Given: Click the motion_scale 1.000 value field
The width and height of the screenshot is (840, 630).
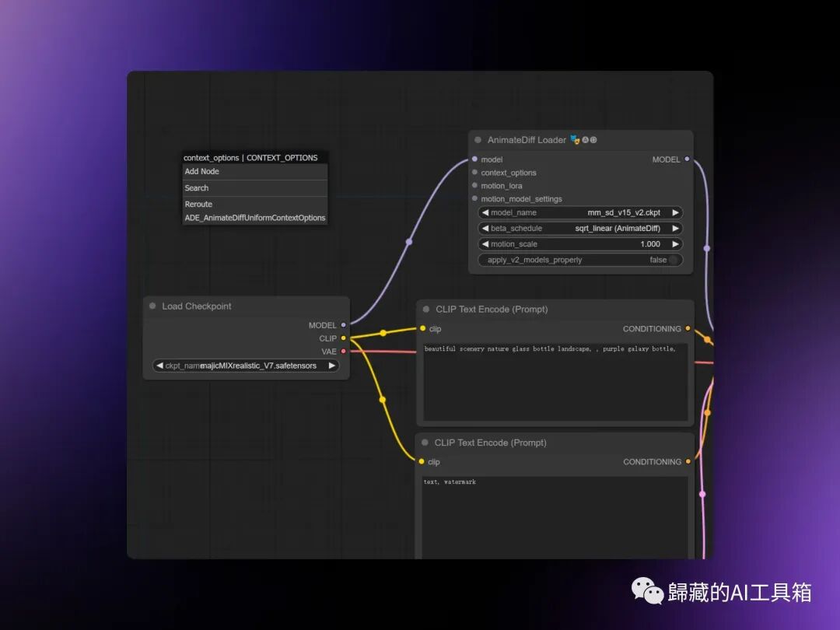Looking at the screenshot, I should (x=580, y=243).
